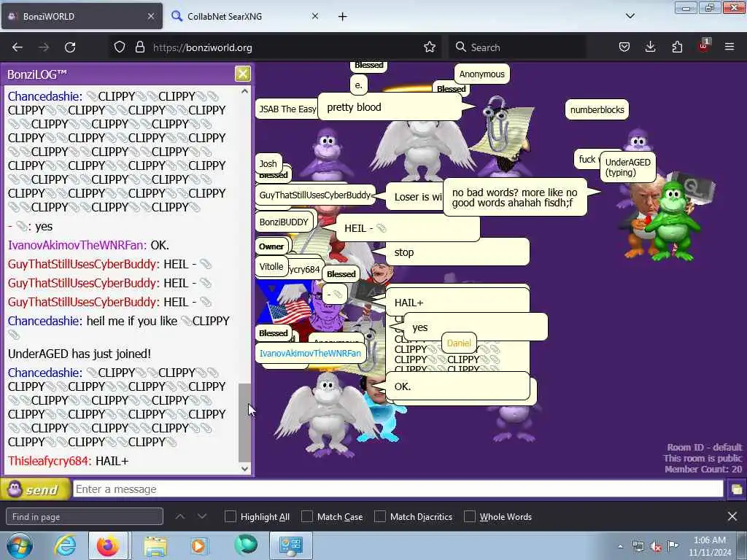Click the Daniel name tag

[459, 343]
